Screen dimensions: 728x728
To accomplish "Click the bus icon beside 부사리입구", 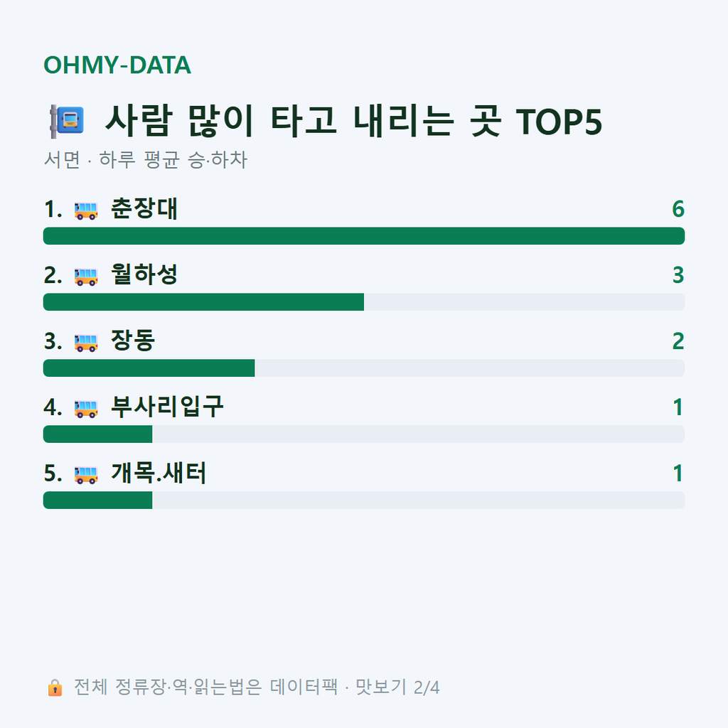I will click(86, 409).
